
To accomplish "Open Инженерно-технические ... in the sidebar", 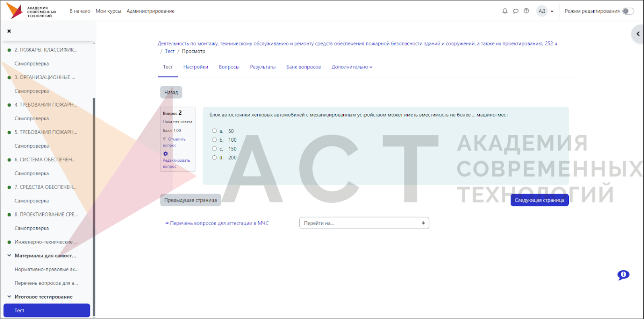I will 46,242.
